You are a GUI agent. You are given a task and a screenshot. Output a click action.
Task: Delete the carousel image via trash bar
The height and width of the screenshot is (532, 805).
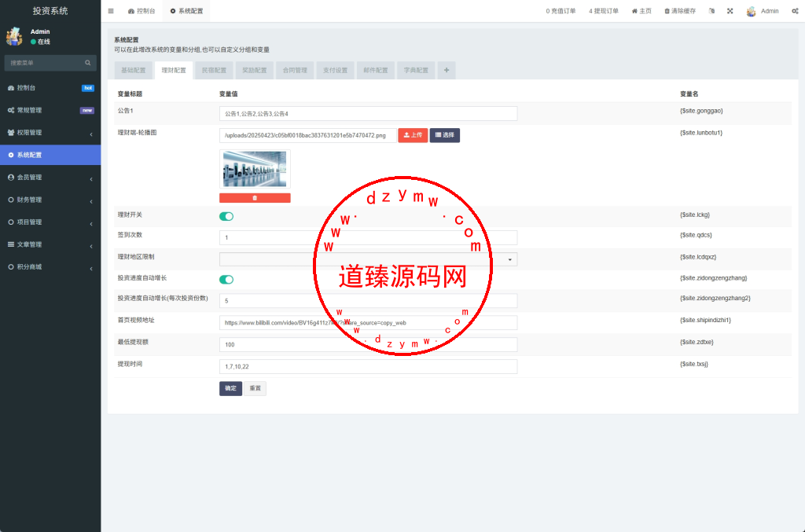pos(255,198)
